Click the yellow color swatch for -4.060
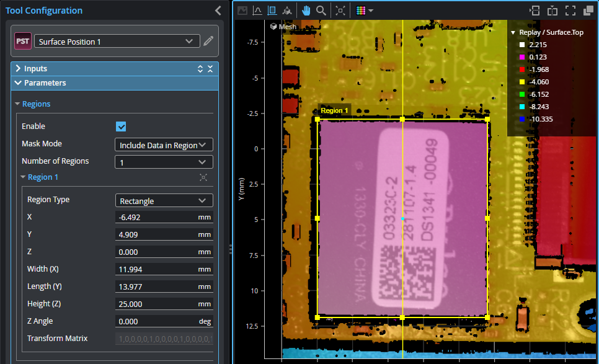The width and height of the screenshot is (599, 364). [x=522, y=82]
